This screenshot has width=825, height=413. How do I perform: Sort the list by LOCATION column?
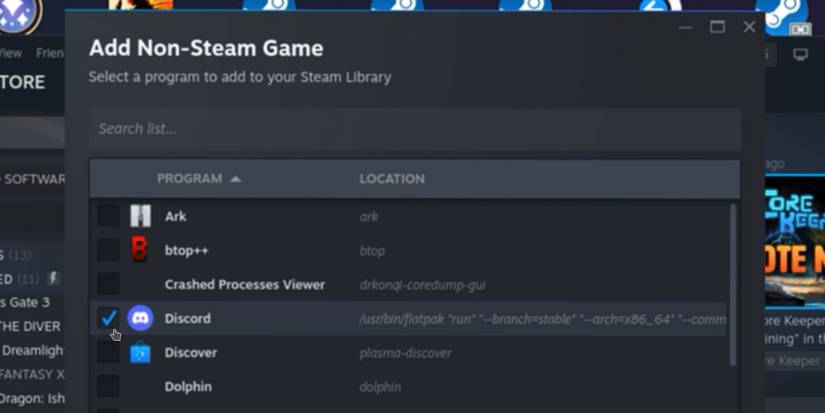coord(392,179)
